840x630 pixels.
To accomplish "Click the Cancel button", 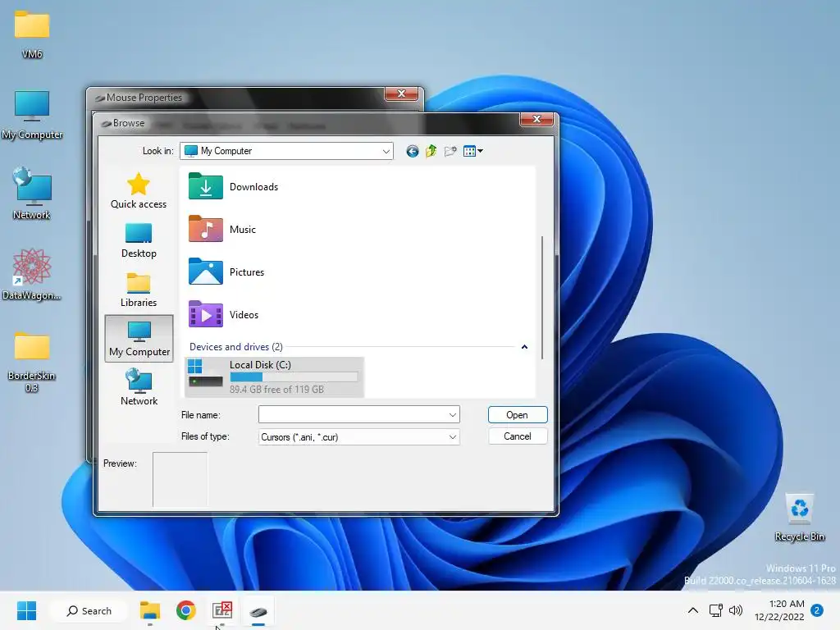I will [518, 436].
